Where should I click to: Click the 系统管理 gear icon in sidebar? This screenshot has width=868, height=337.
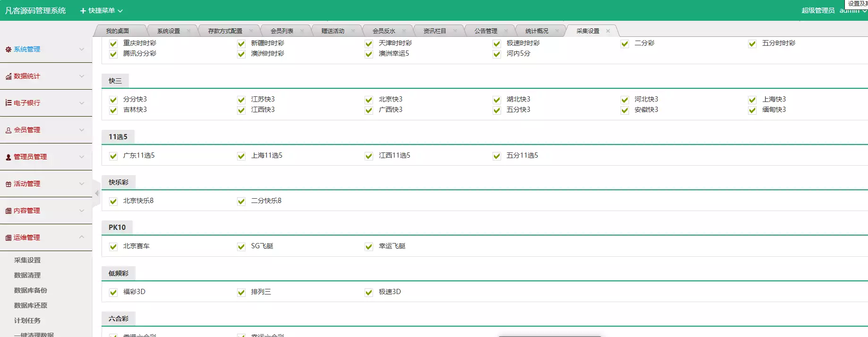(9, 49)
